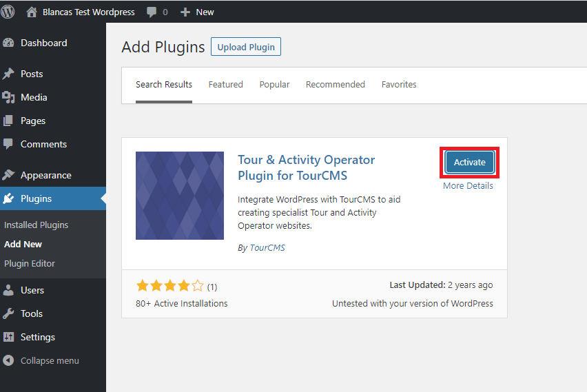This screenshot has height=392, width=587.
Task: Click the '80+ Active Installations' text
Action: pos(182,304)
